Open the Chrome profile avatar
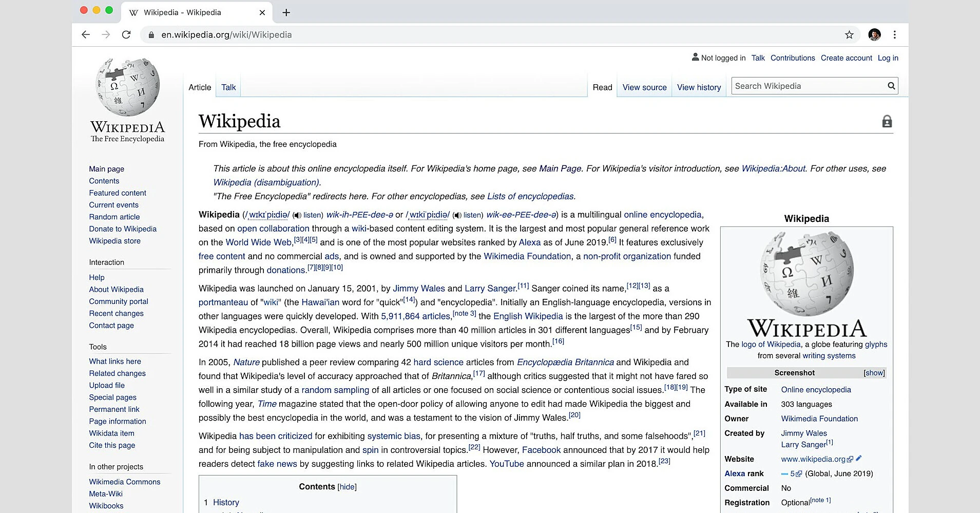 pyautogui.click(x=874, y=34)
